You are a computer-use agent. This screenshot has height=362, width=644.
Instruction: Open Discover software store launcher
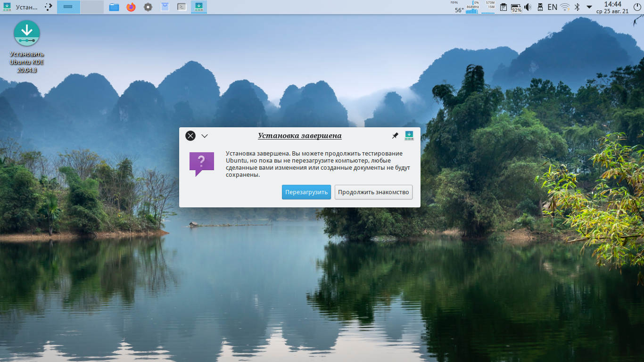coord(165,7)
